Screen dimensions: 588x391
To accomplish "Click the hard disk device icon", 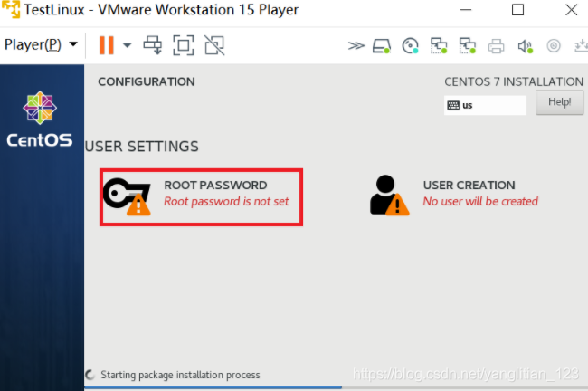I will 382,46.
